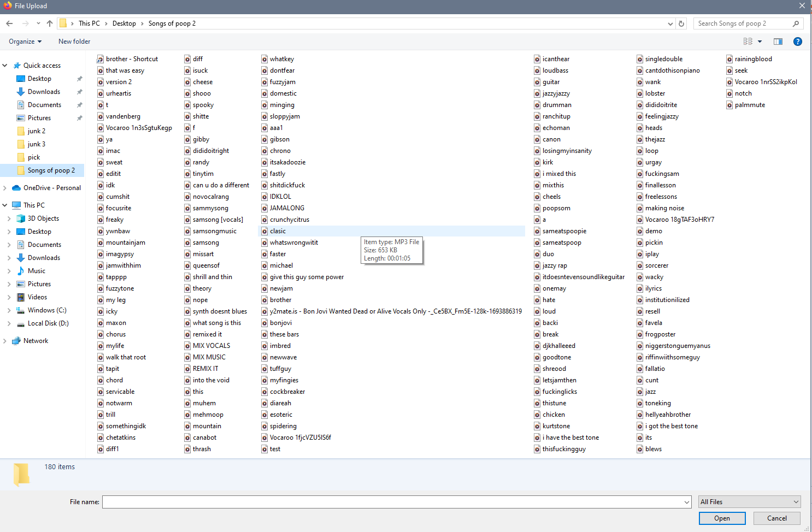Click the Search Songs of poop 2 box
This screenshot has height=532, width=812.
[742, 23]
